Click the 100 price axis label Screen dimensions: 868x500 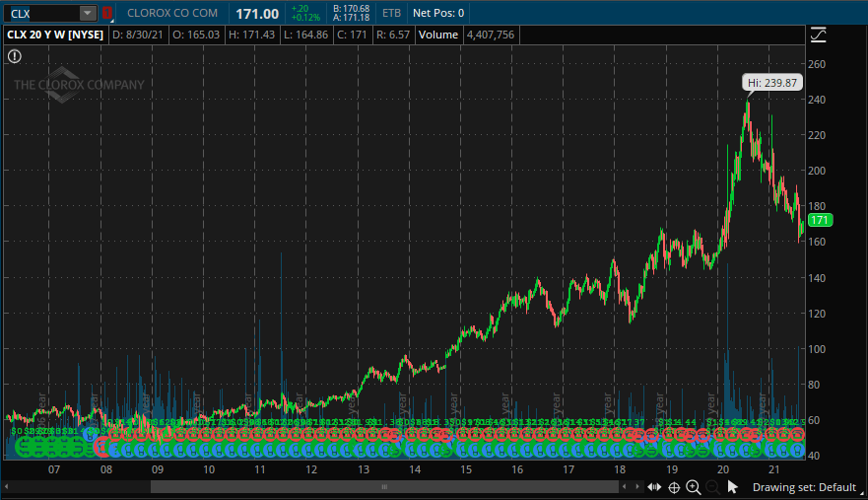817,349
